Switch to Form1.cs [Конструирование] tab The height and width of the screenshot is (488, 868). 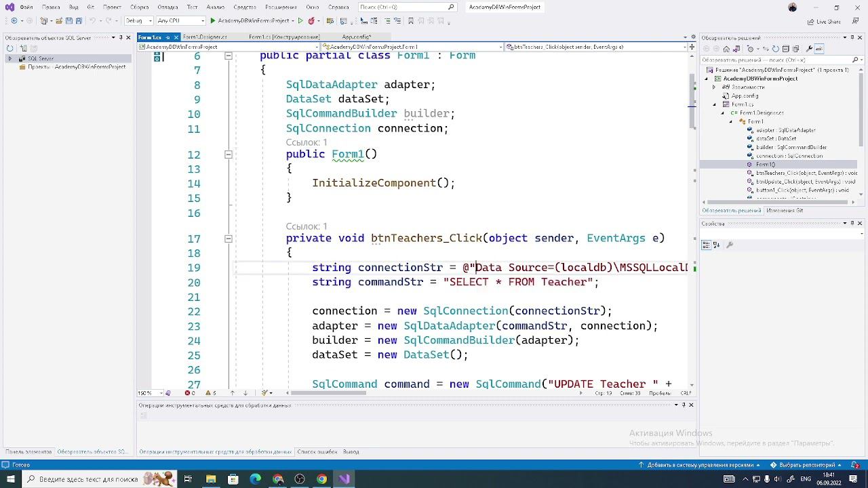(284, 37)
